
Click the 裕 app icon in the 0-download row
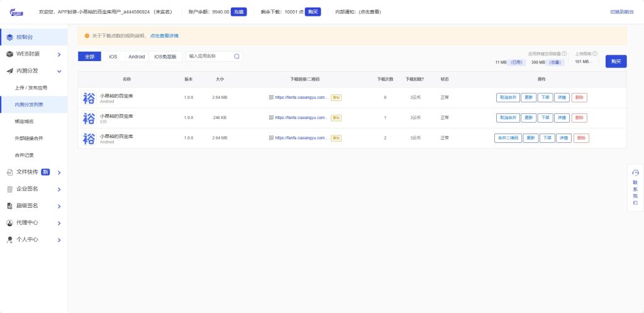[89, 98]
